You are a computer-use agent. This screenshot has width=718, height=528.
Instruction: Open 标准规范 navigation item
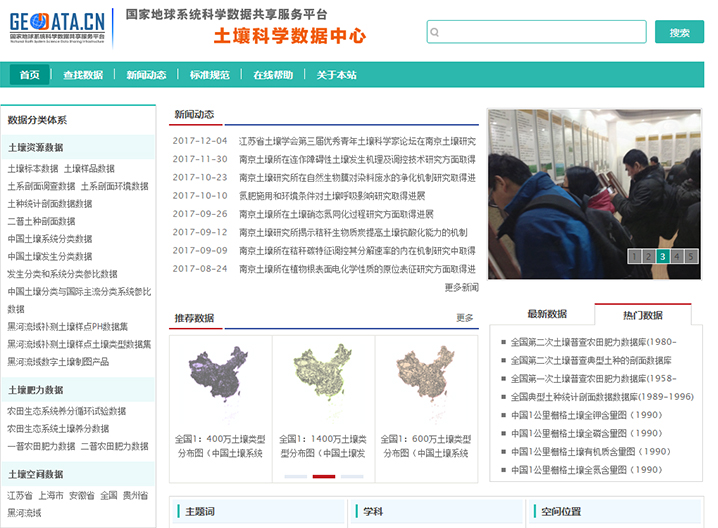pyautogui.click(x=210, y=75)
